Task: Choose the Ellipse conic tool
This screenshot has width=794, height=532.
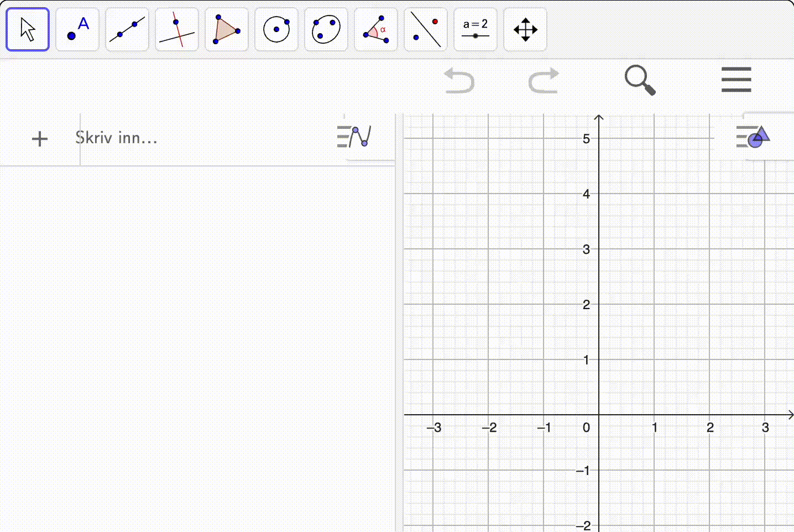Action: 326,29
